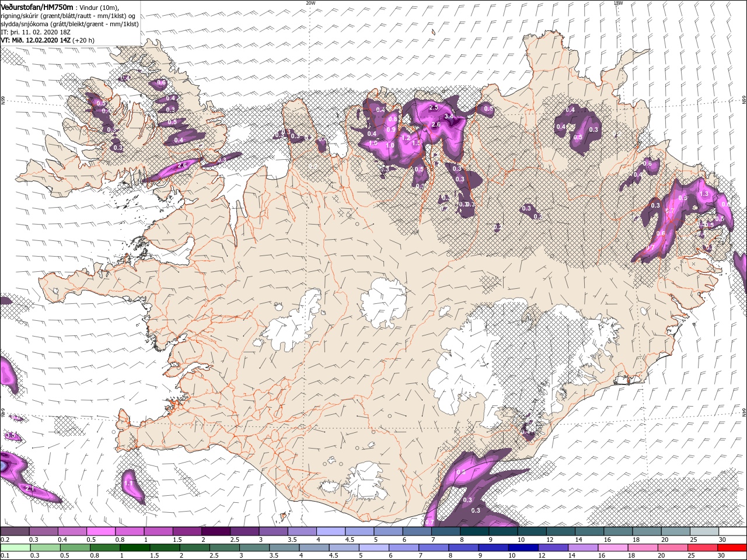Click the '0.1' label in the rain legend
The height and width of the screenshot is (560, 747).
point(5,555)
